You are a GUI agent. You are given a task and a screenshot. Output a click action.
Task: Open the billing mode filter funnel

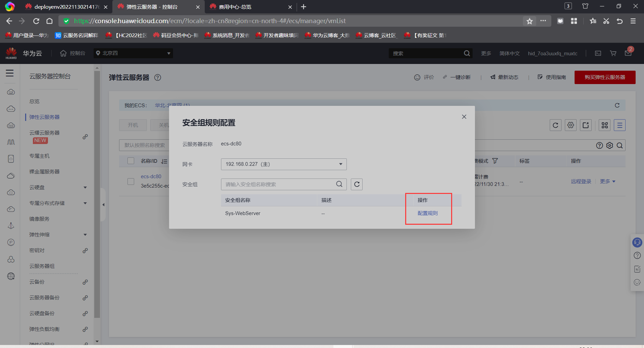(495, 161)
